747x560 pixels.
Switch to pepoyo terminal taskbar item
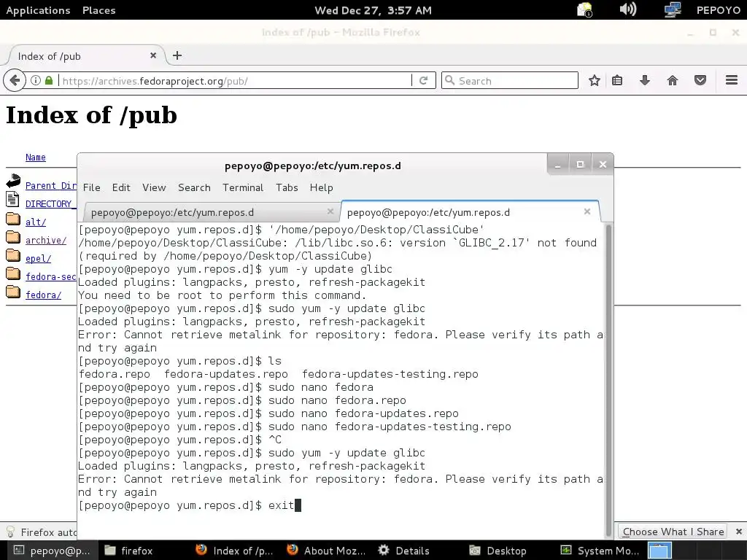point(50,551)
